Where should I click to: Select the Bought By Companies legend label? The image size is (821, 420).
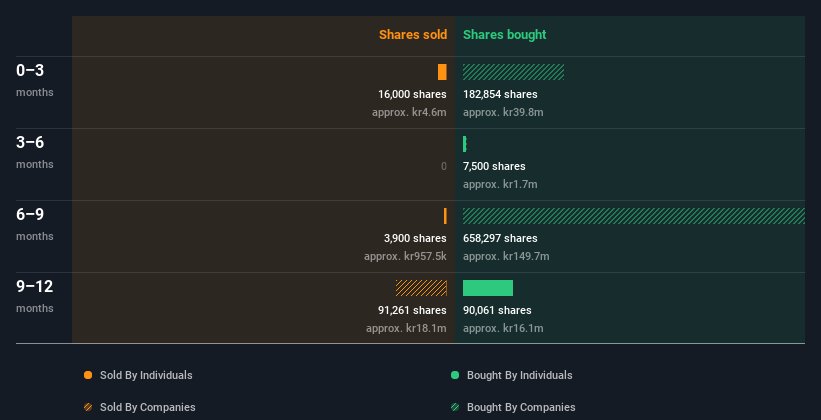pos(521,407)
